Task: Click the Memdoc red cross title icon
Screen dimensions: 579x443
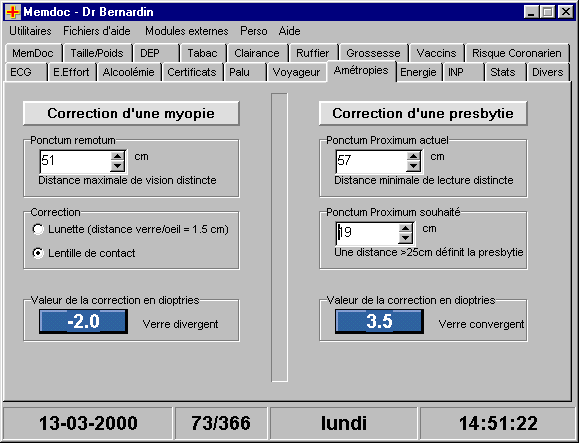Action: point(13,12)
